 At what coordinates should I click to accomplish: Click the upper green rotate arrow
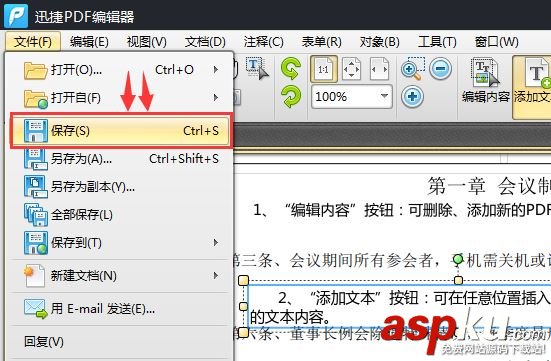(x=291, y=68)
